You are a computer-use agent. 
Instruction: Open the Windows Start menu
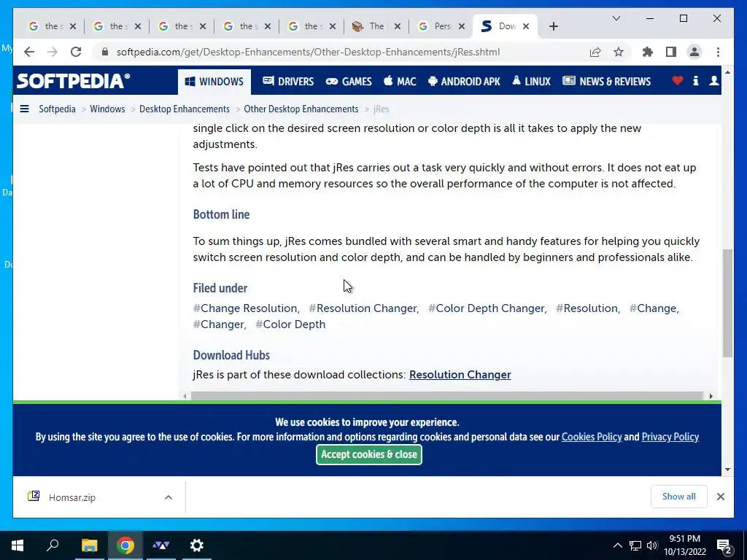[18, 545]
